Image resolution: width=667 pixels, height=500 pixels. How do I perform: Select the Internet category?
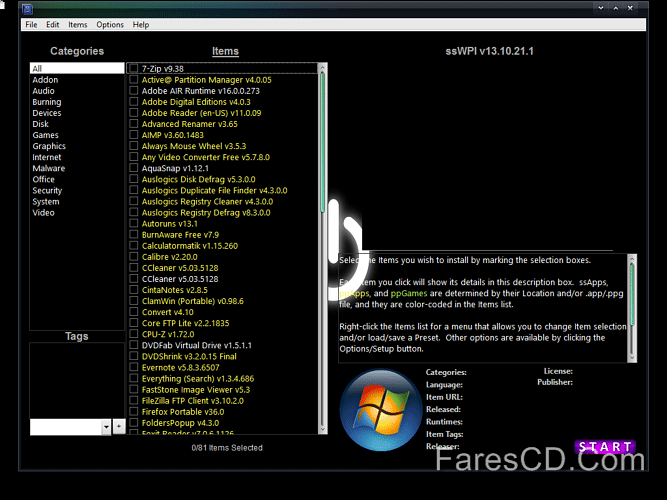pos(47,157)
